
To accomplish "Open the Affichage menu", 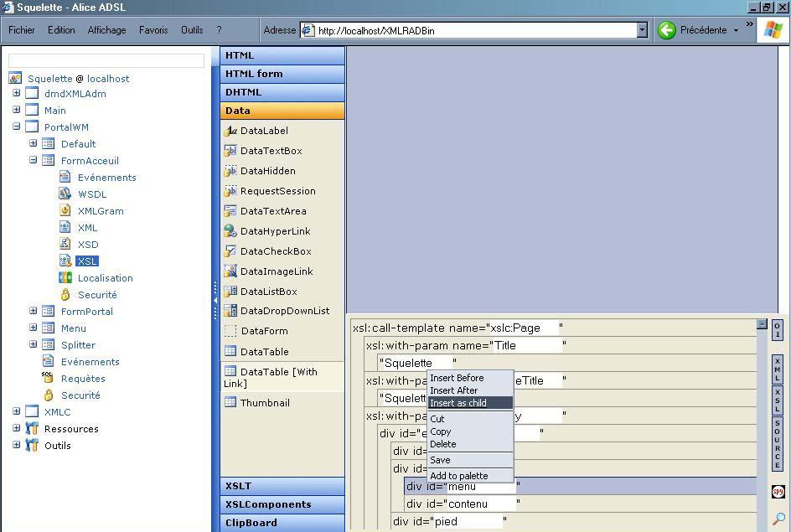I will pos(106,30).
